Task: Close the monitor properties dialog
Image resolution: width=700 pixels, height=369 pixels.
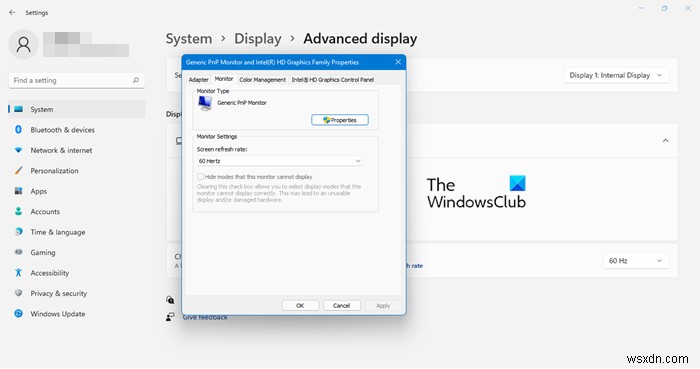Action: coord(398,62)
